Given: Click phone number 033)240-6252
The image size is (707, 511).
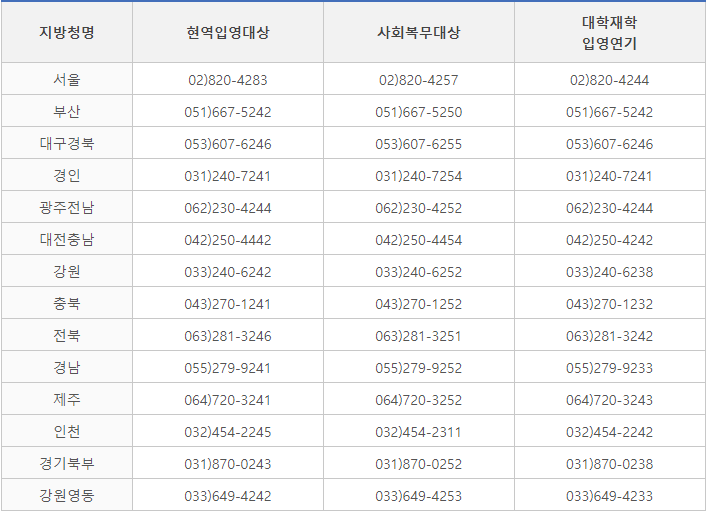Looking at the screenshot, I should click(418, 272).
